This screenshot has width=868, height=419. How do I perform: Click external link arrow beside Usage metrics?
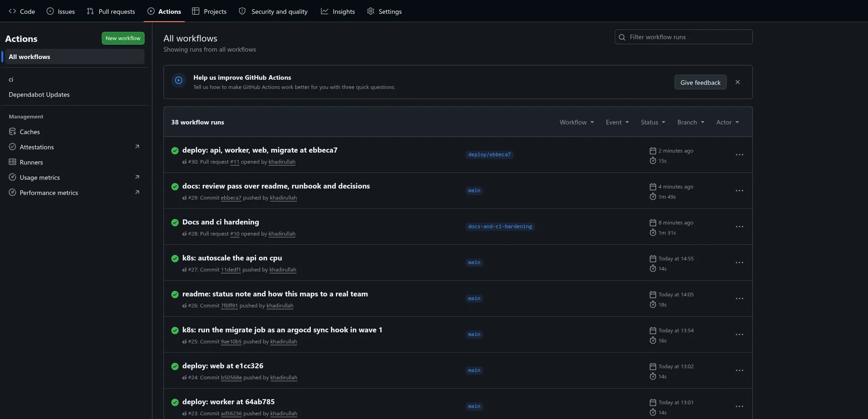coord(137,177)
